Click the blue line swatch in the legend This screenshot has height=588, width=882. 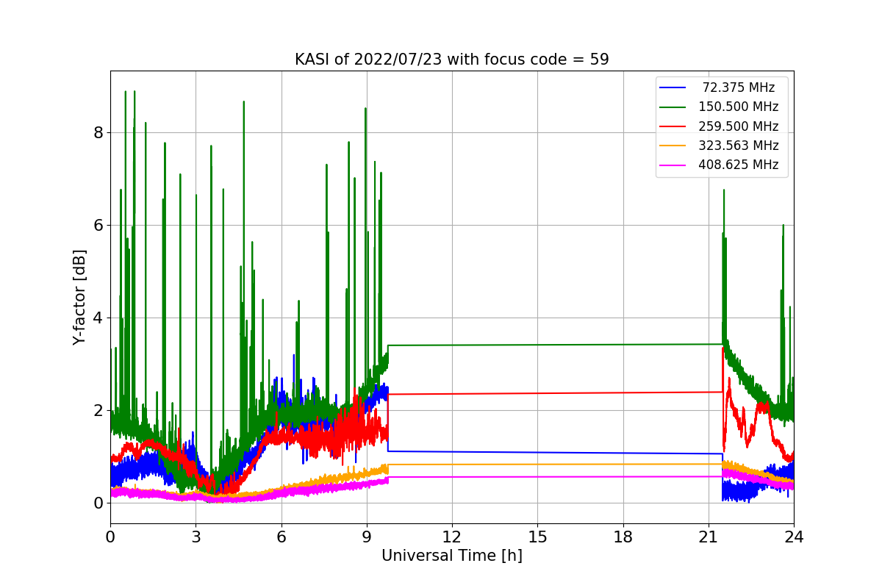pyautogui.click(x=673, y=88)
